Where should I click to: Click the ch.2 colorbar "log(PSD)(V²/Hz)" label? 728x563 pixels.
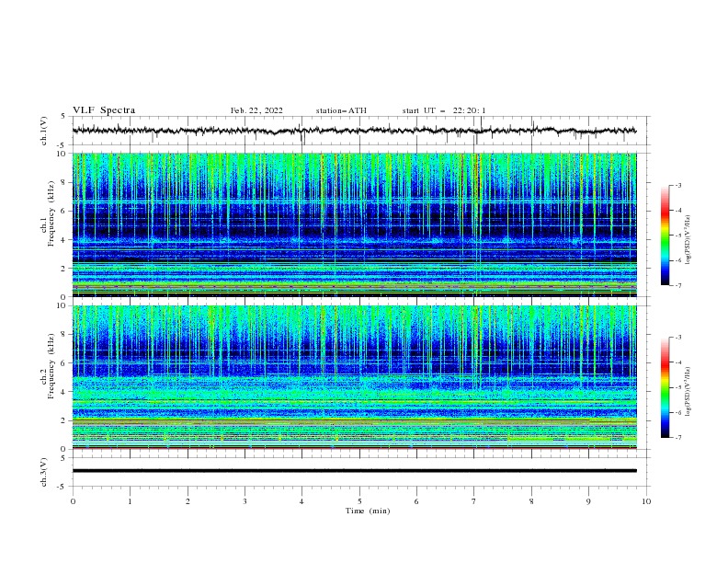(x=688, y=392)
